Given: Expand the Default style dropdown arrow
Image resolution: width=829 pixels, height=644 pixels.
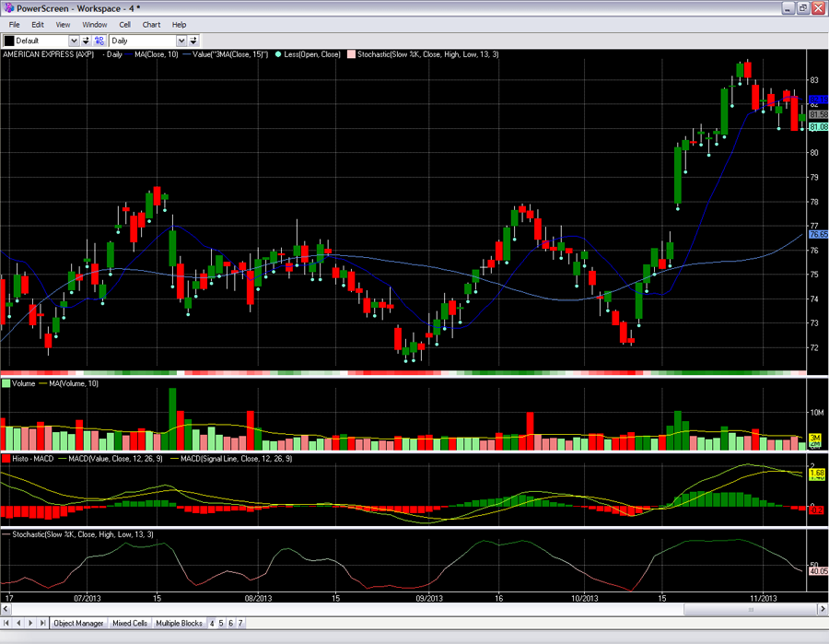Looking at the screenshot, I should 74,41.
